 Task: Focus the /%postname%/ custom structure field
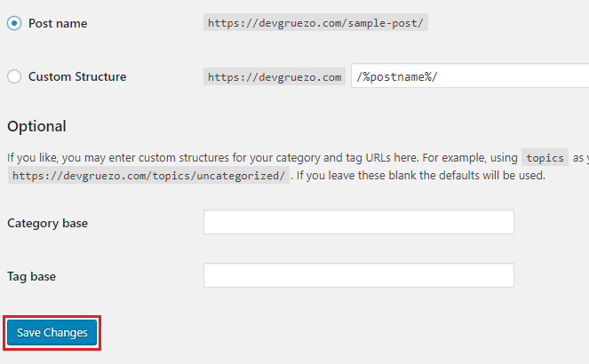[470, 75]
